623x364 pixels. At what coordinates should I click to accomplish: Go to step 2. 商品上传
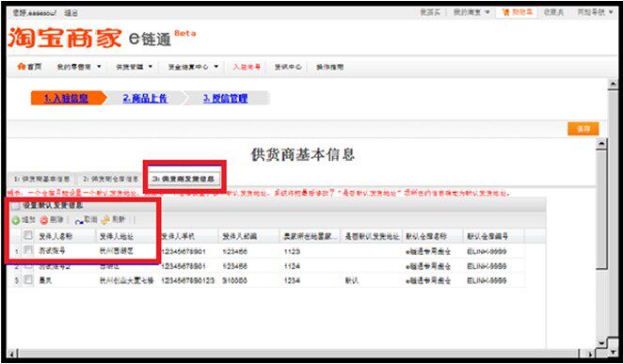click(145, 99)
